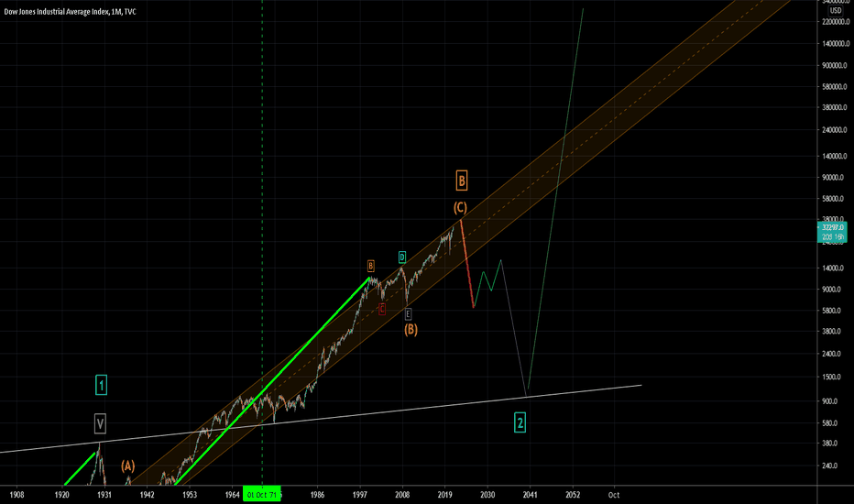Image resolution: width=854 pixels, height=504 pixels.
Task: Click the 1986 label on time axis
Action: (x=318, y=495)
